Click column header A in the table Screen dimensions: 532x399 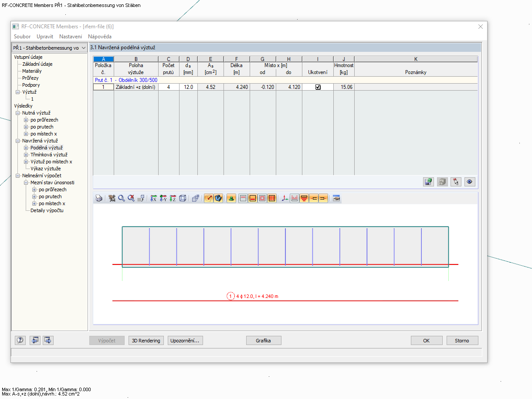103,59
